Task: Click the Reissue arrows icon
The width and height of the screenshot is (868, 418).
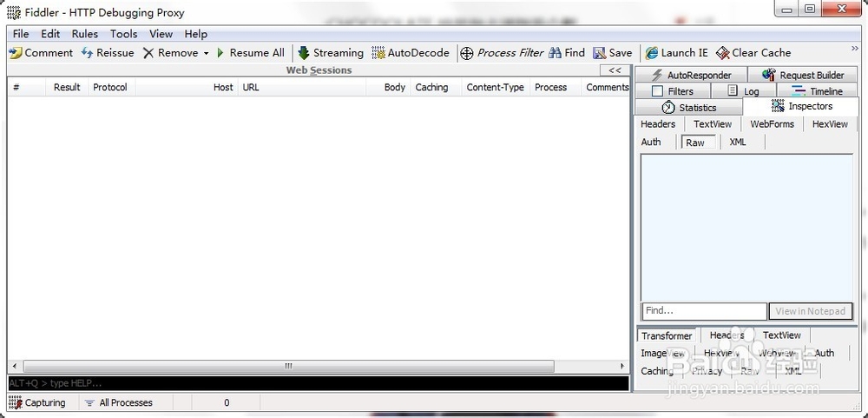Action: tap(87, 53)
